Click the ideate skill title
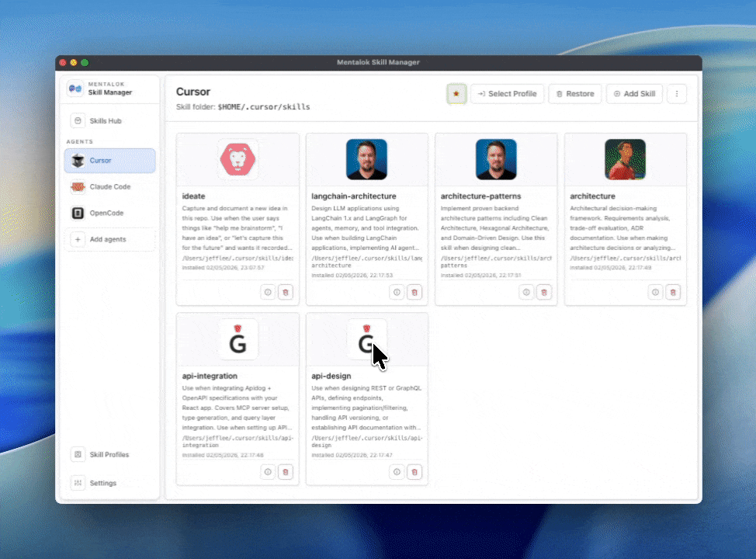The height and width of the screenshot is (559, 756). point(193,196)
